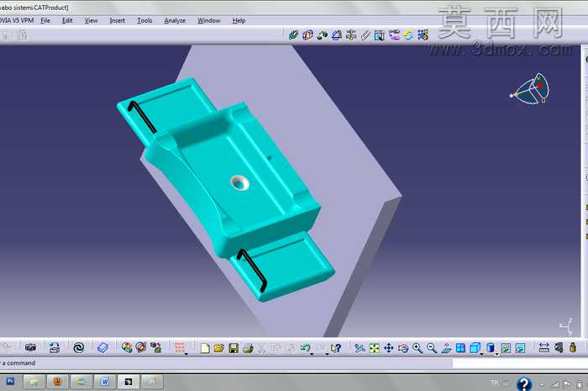Screen dimensions: 588x391
Task: Click the Print icon
Action: [x=248, y=348]
